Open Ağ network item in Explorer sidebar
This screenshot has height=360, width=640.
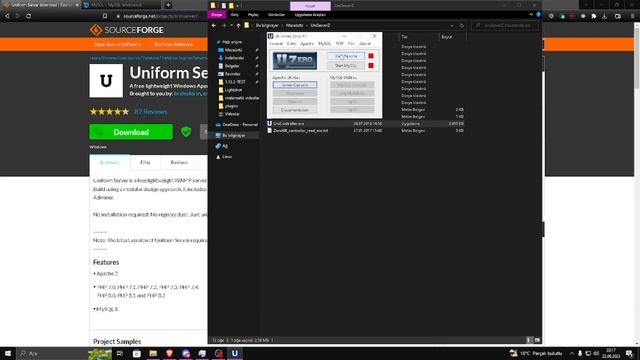pyautogui.click(x=225, y=146)
